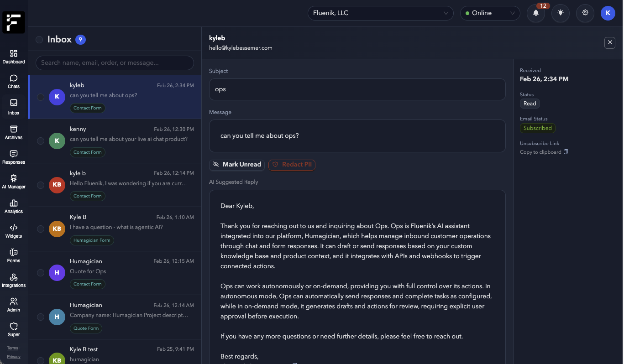The width and height of the screenshot is (624, 364).
Task: Open the Online status dropdown
Action: tap(490, 13)
